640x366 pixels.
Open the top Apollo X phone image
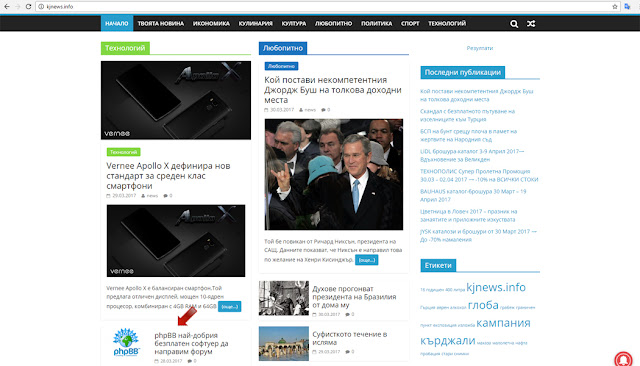pos(176,100)
